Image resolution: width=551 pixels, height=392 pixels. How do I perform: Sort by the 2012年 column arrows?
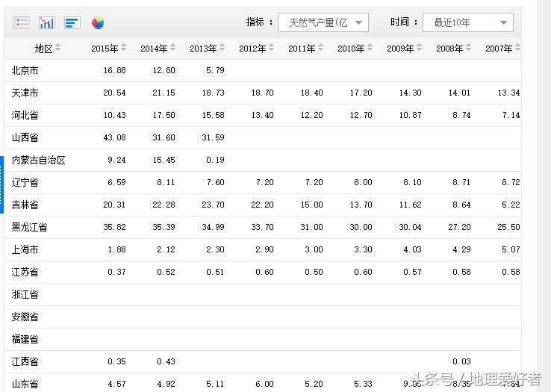click(x=271, y=48)
